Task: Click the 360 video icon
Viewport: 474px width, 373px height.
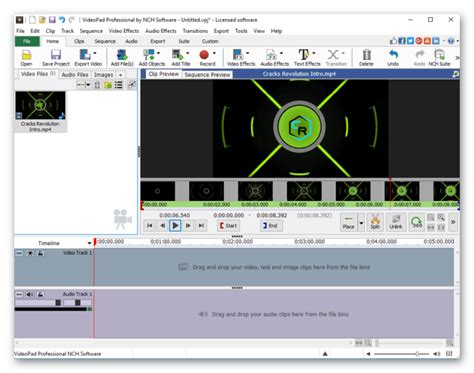Action: pos(417,222)
